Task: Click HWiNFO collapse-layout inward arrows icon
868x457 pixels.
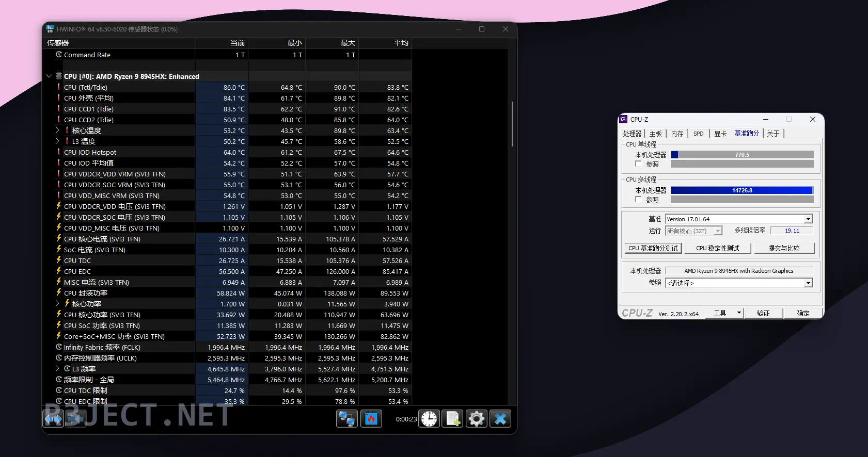Action: pyautogui.click(x=75, y=419)
